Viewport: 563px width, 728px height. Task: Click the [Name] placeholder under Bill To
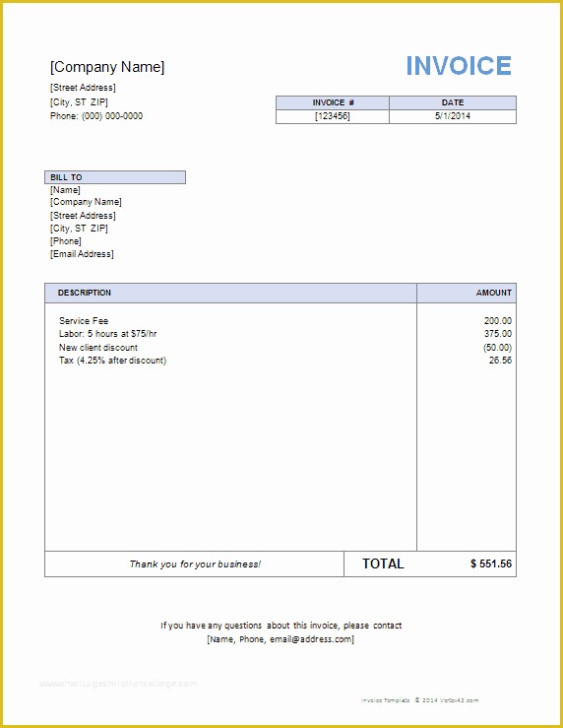(x=65, y=190)
